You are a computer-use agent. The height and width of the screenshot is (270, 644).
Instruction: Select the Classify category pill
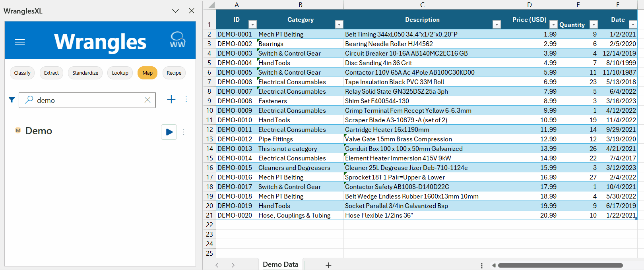(22, 73)
